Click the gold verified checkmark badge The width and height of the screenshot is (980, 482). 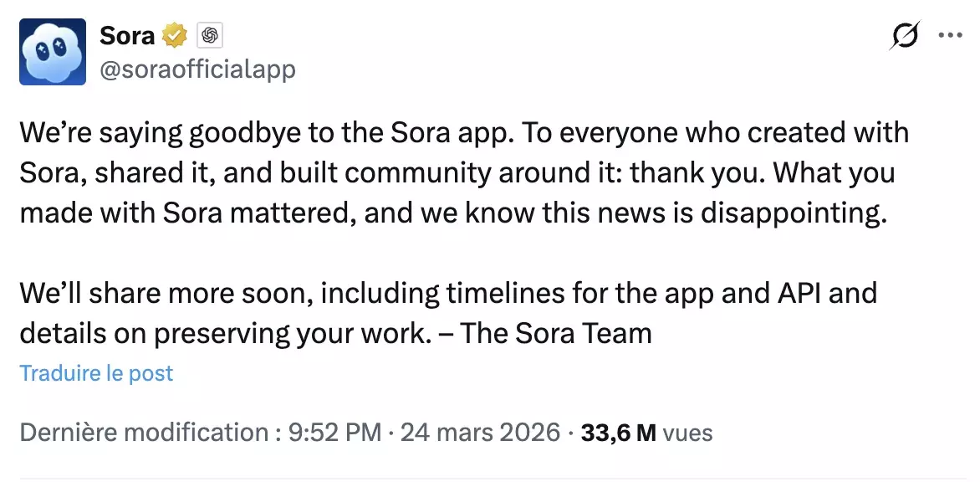click(175, 36)
